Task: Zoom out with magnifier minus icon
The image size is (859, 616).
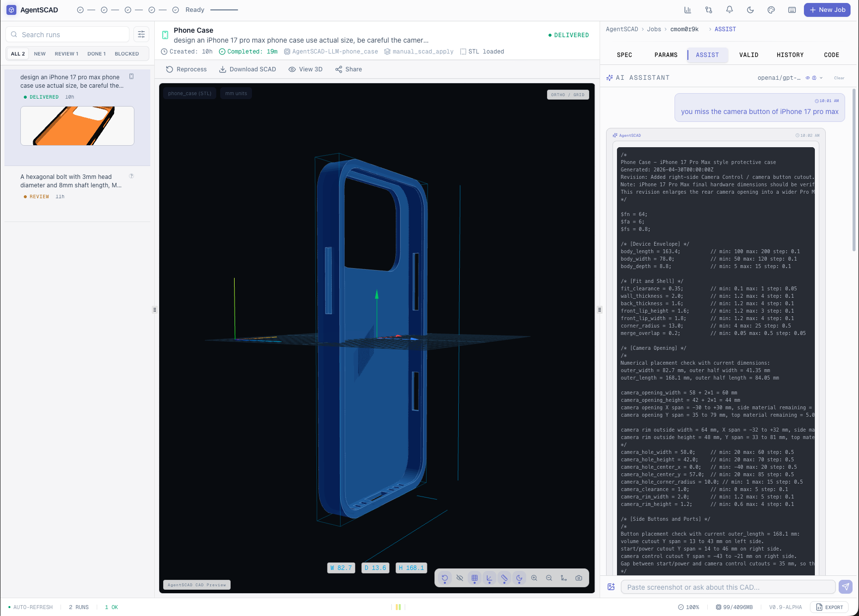Action: [x=549, y=578]
